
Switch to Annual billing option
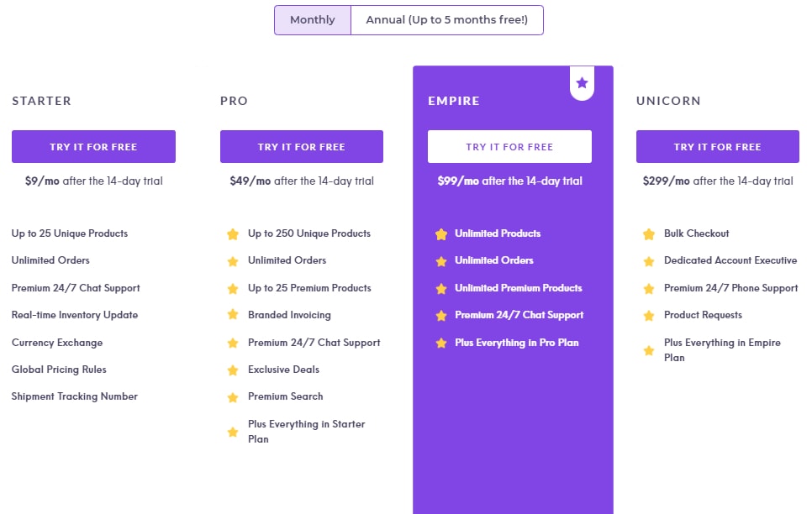[447, 20]
